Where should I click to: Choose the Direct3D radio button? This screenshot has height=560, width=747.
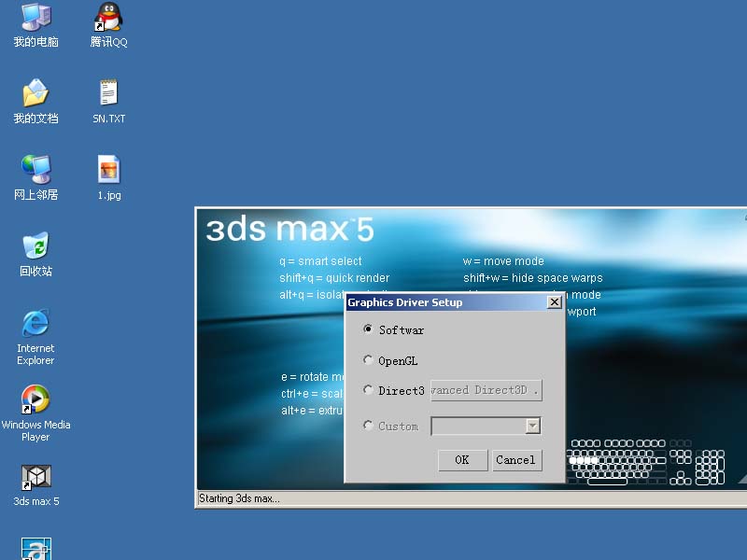coord(368,390)
